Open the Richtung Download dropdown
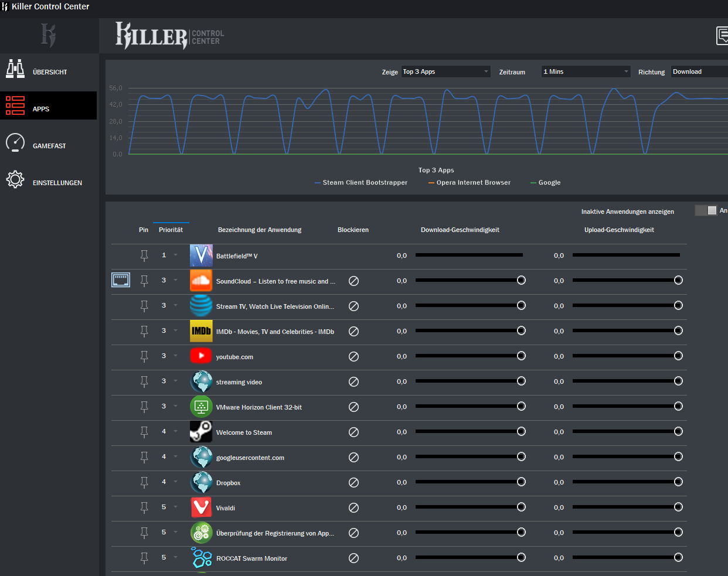This screenshot has width=728, height=576. coord(699,71)
